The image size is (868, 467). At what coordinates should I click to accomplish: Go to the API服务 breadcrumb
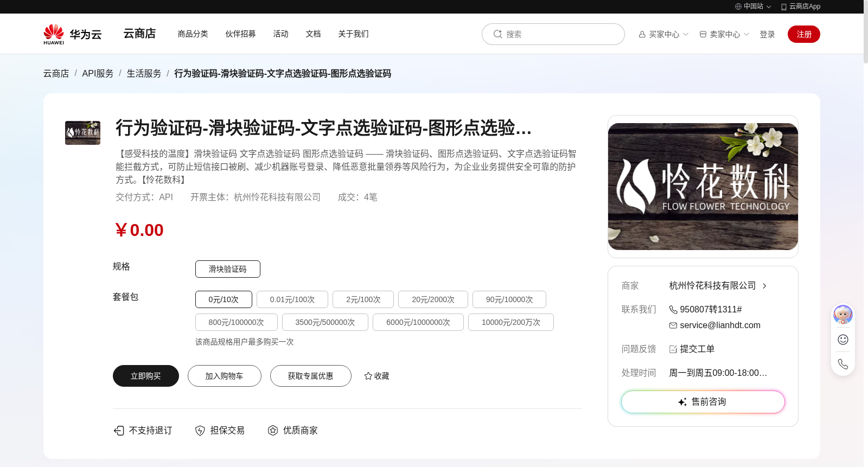coord(98,73)
